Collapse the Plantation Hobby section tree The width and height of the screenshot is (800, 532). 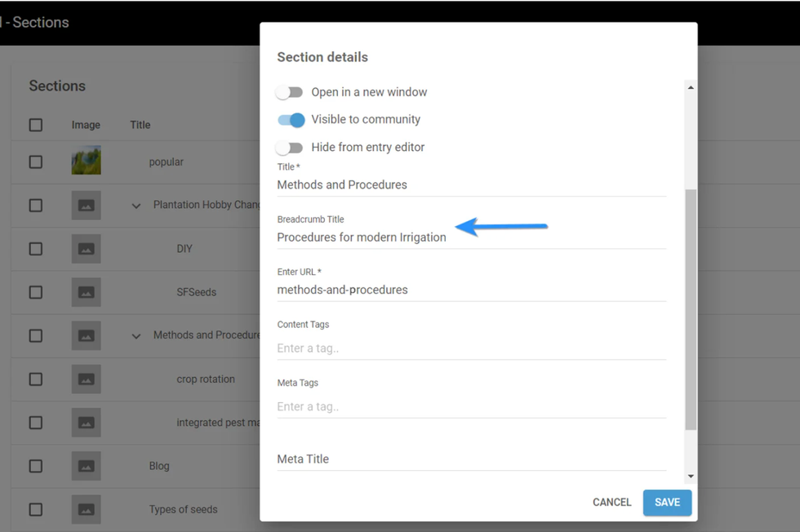coord(136,206)
